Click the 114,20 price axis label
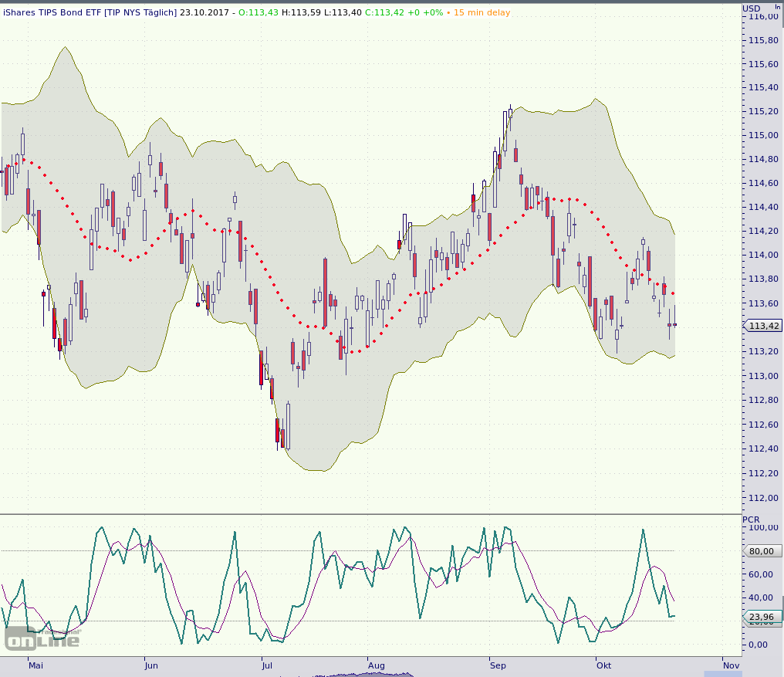This screenshot has height=677, width=784. [x=763, y=231]
